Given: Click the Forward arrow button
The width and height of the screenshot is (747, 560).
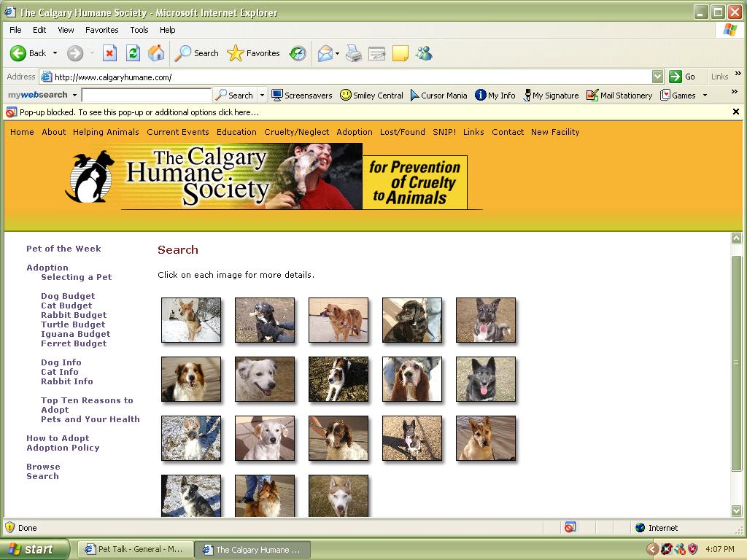Looking at the screenshot, I should pyautogui.click(x=75, y=53).
